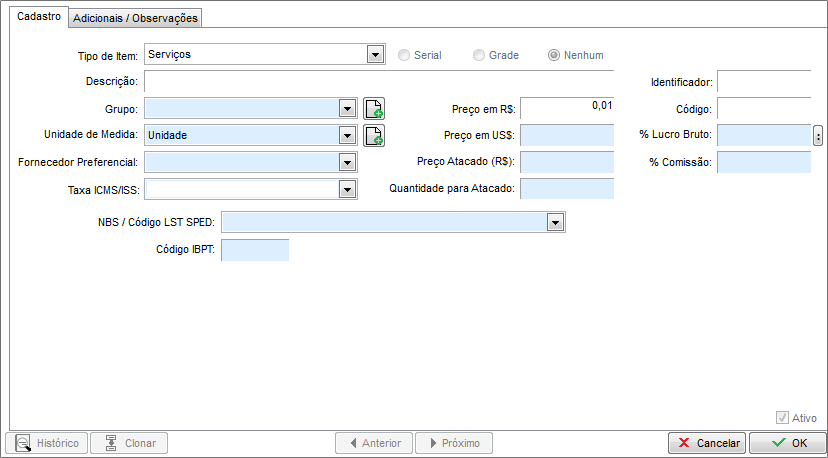Click the Histórico button
This screenshot has height=458, width=828.
click(x=47, y=443)
